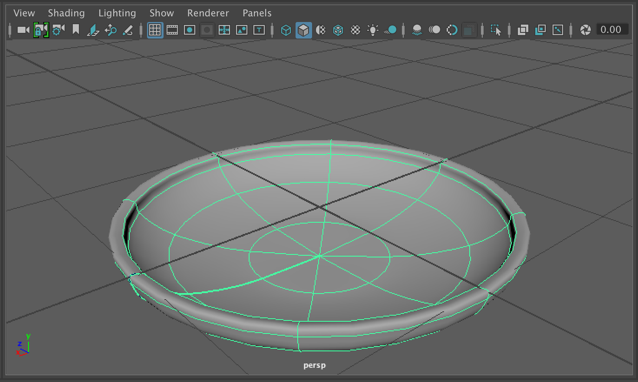This screenshot has height=382, width=638.
Task: Toggle the Shadows icon
Action: point(390,30)
